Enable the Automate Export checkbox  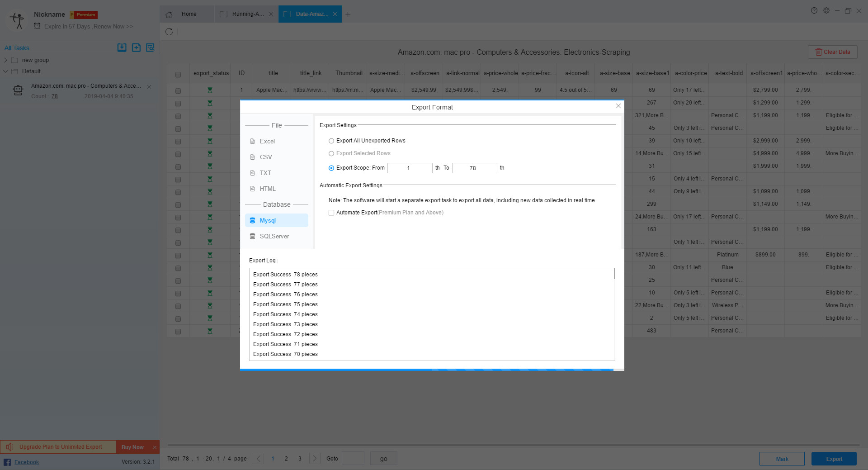pos(331,213)
